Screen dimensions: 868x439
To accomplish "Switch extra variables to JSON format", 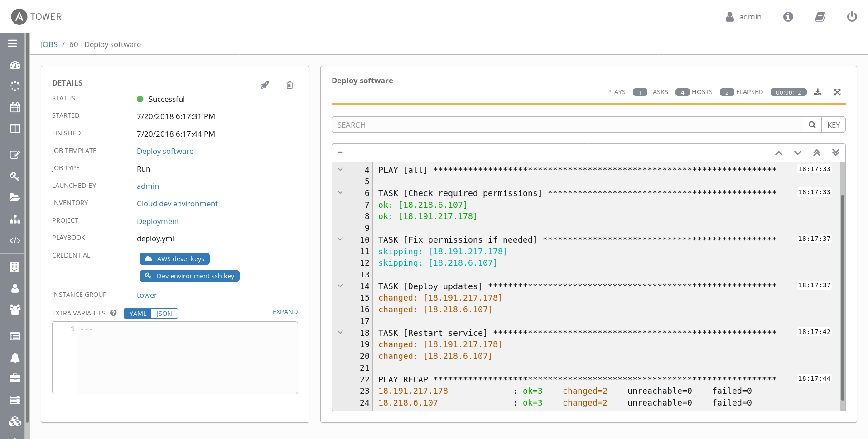I will pyautogui.click(x=164, y=313).
